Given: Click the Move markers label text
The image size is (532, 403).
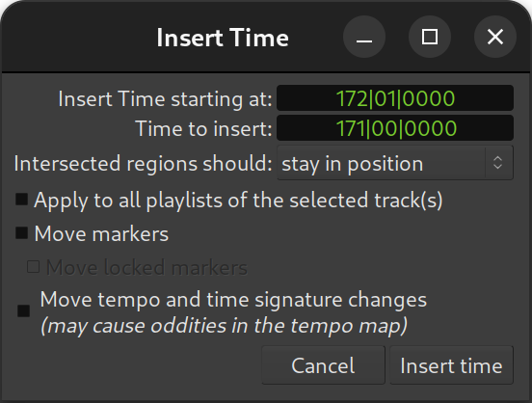Looking at the screenshot, I should (101, 234).
